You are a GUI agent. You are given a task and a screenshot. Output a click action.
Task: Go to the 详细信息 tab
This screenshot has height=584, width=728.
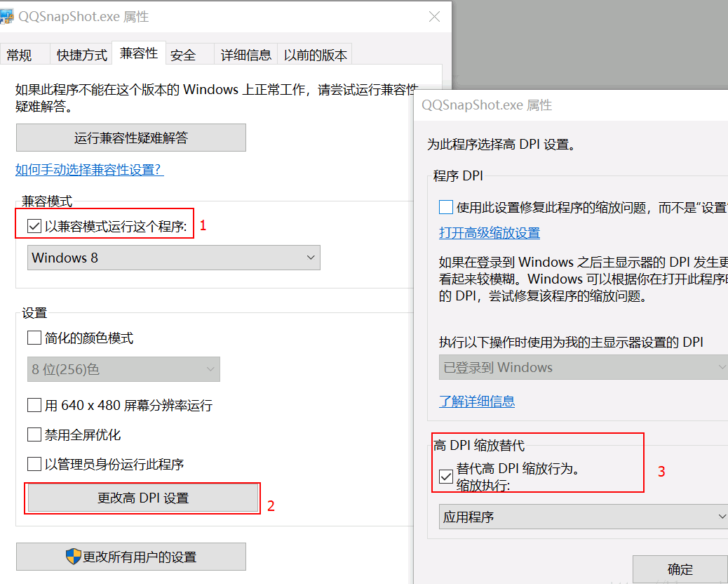click(245, 55)
